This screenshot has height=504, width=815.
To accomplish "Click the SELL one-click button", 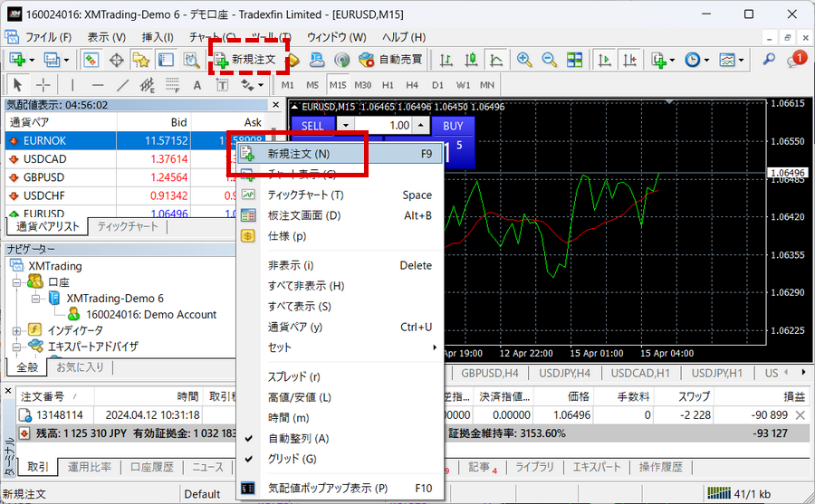I will coord(312,126).
